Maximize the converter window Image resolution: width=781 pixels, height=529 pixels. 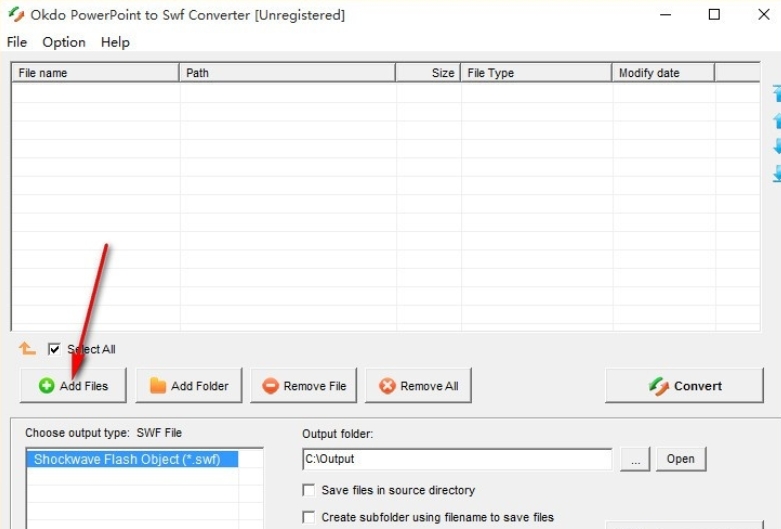pyautogui.click(x=714, y=15)
